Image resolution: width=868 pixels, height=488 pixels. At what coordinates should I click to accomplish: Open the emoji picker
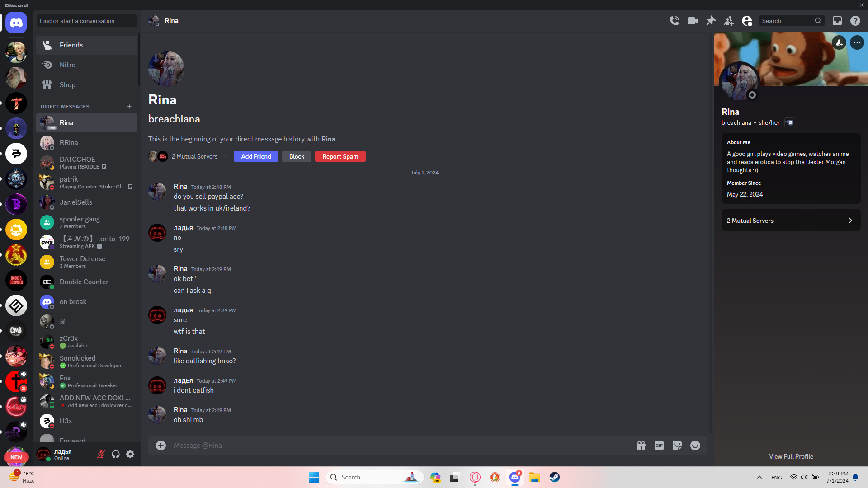coord(695,446)
